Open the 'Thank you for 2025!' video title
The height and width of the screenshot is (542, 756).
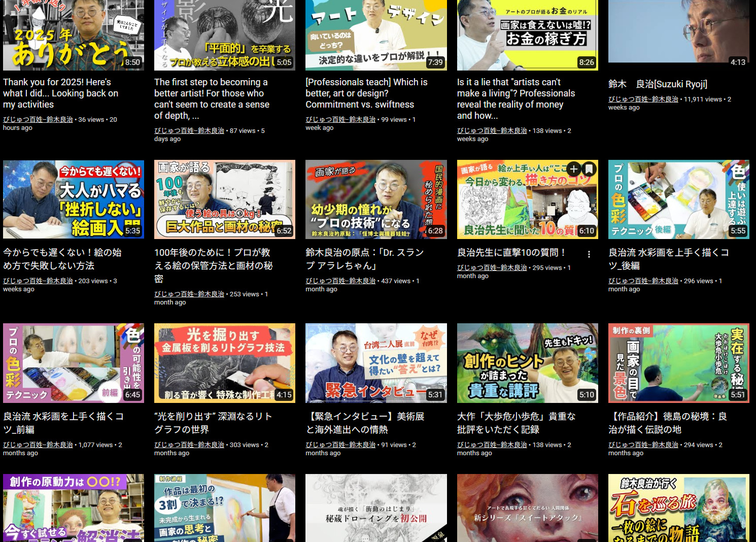[x=61, y=93]
